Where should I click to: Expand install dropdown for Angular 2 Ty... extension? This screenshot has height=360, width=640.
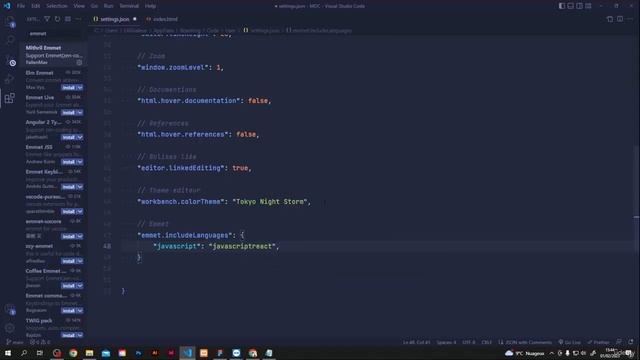pos(80,137)
